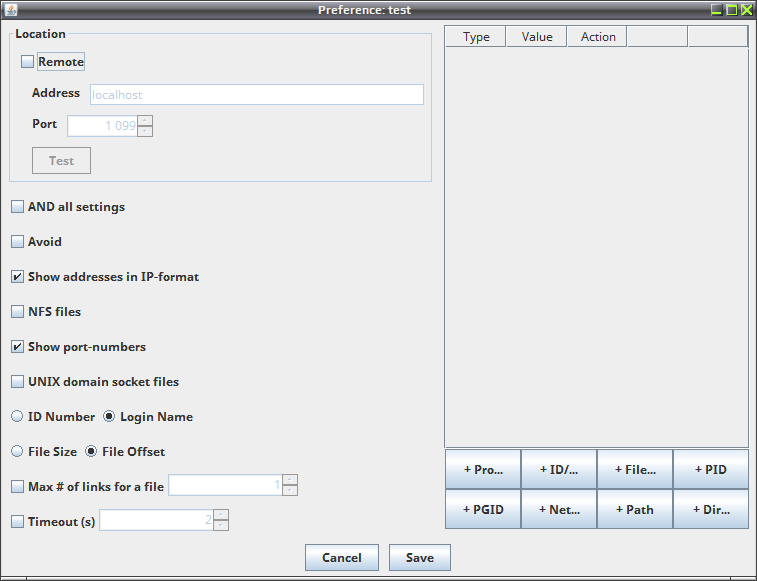Click the Test connection button
This screenshot has height=581, width=757.
pyautogui.click(x=61, y=160)
